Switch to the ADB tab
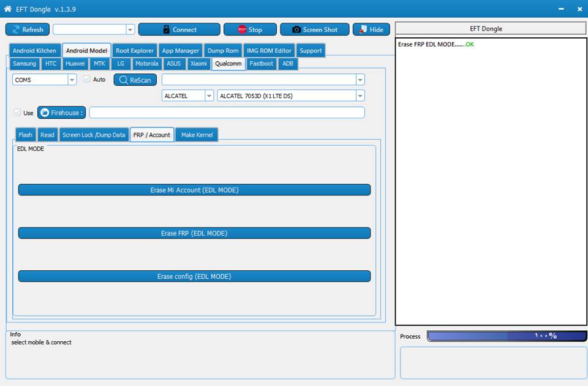Screen dimensions: 588x386 pyautogui.click(x=288, y=63)
